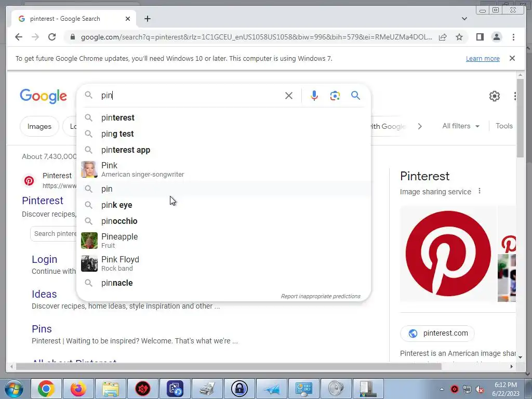Open the tab search dropdown chevron
Viewport: 532px width, 399px height.
click(464, 19)
